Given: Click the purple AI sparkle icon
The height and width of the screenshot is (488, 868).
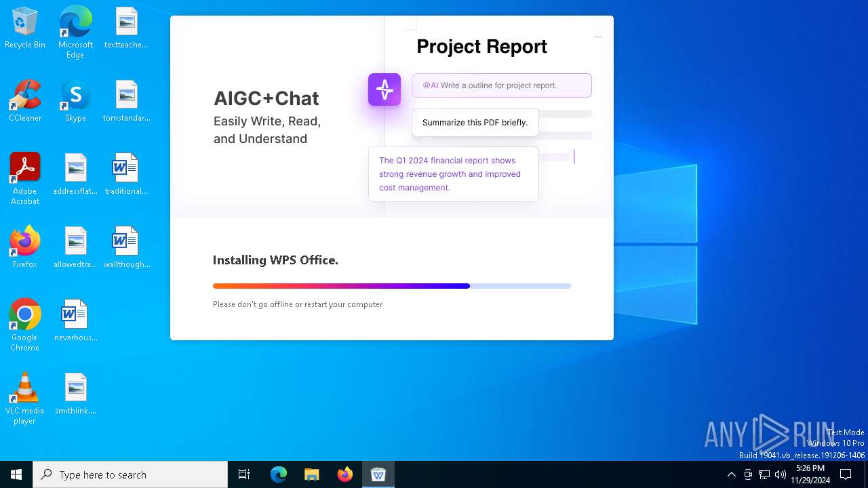Looking at the screenshot, I should (x=384, y=89).
